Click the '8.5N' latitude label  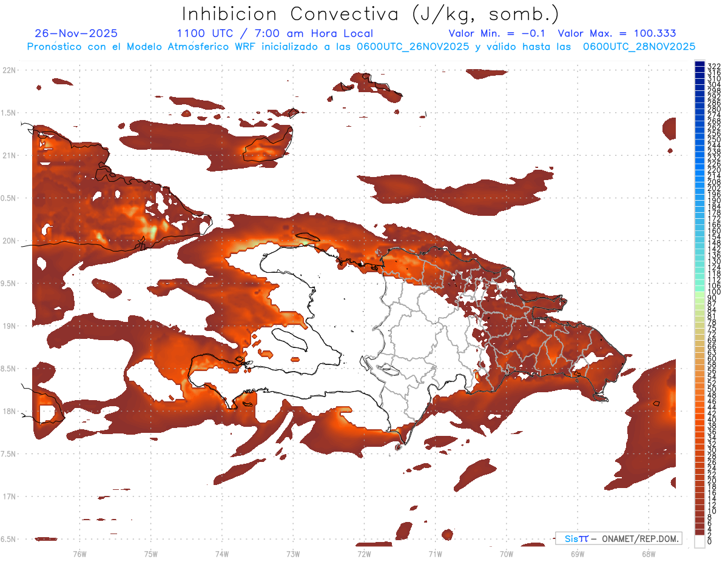click(x=9, y=369)
